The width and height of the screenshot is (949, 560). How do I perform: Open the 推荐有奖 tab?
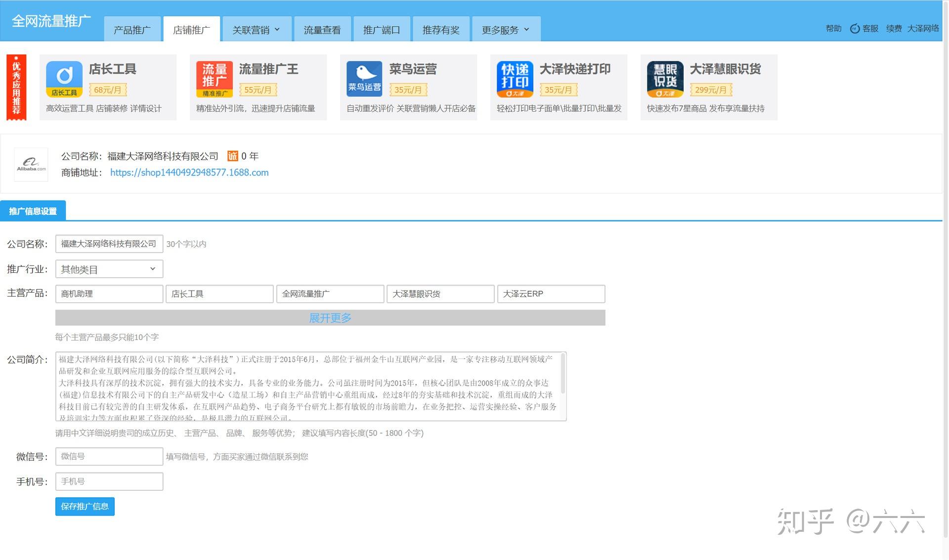coord(441,30)
